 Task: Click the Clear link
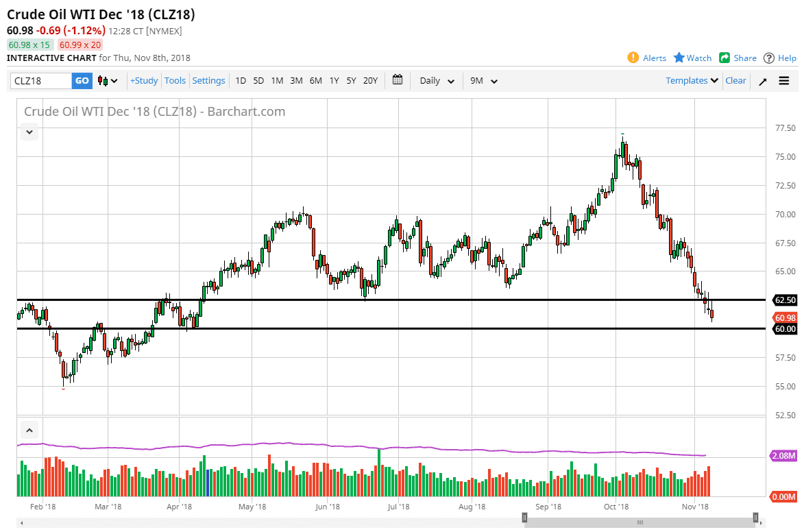coord(735,80)
